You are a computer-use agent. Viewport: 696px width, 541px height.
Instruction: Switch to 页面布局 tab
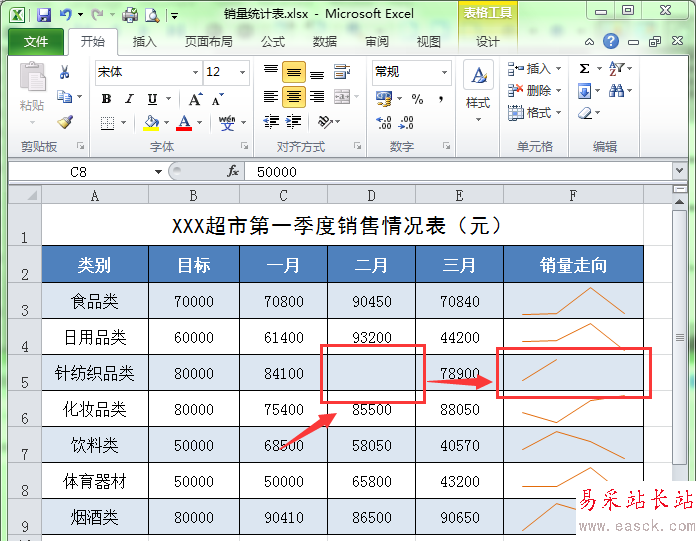[209, 42]
